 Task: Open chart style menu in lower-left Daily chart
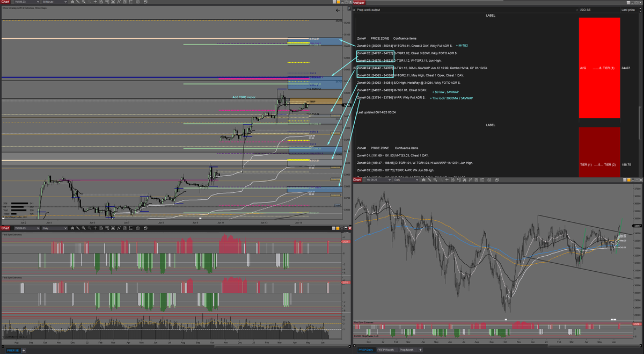[72, 228]
